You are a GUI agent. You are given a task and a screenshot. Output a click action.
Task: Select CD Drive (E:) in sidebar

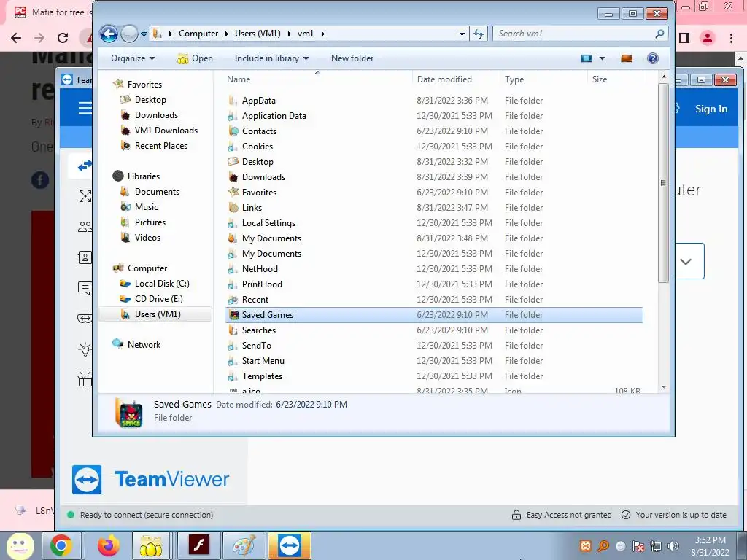[158, 298]
